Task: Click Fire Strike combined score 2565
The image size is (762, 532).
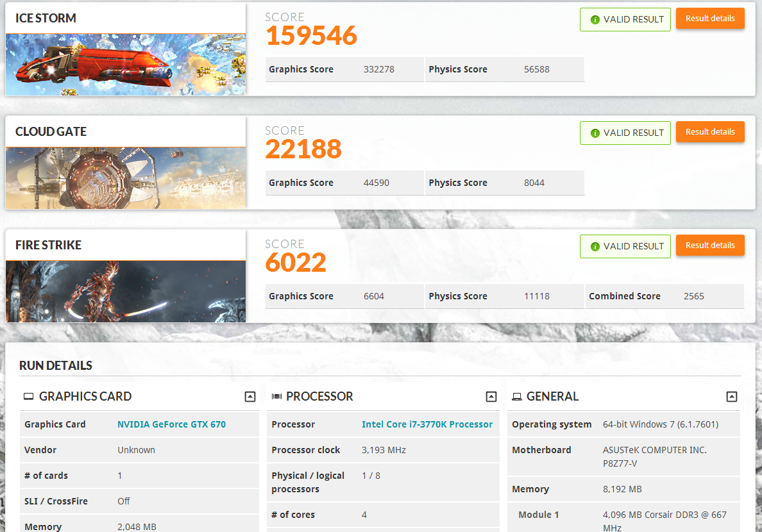Action: coord(693,296)
